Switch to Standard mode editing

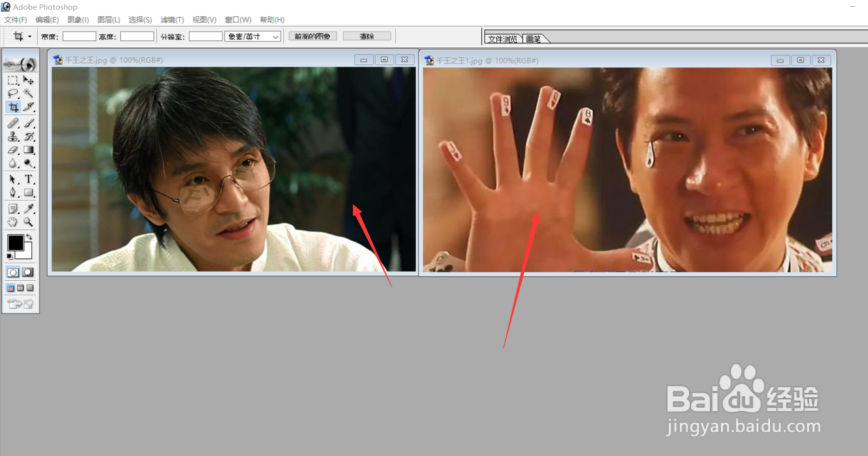pos(13,273)
